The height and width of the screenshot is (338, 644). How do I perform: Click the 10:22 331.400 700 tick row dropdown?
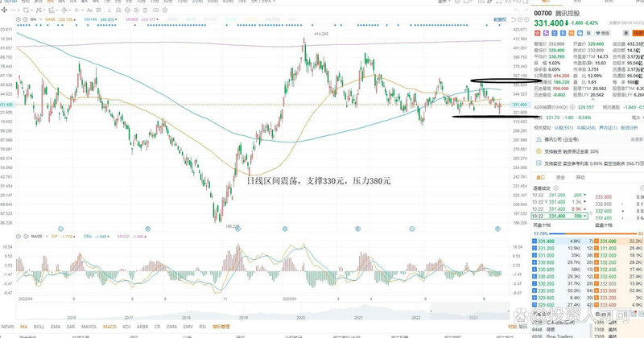point(559,216)
